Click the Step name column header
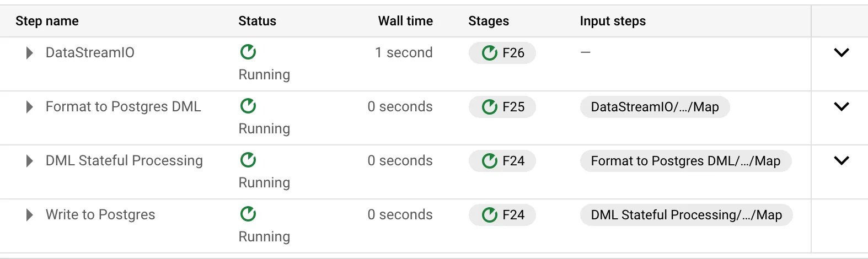The width and height of the screenshot is (868, 259). point(47,21)
